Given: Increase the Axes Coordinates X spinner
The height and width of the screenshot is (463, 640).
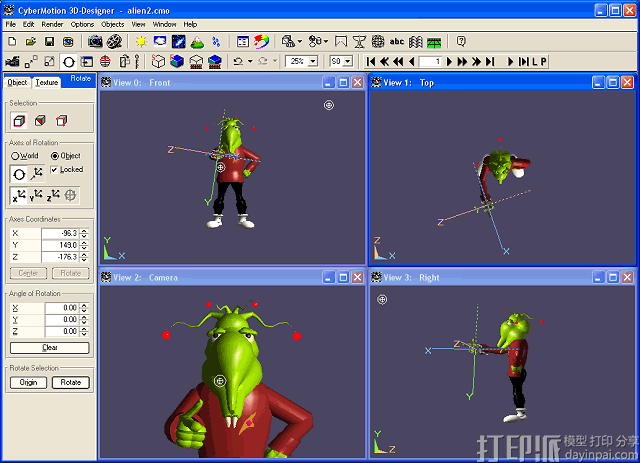Looking at the screenshot, I should pos(84,231).
